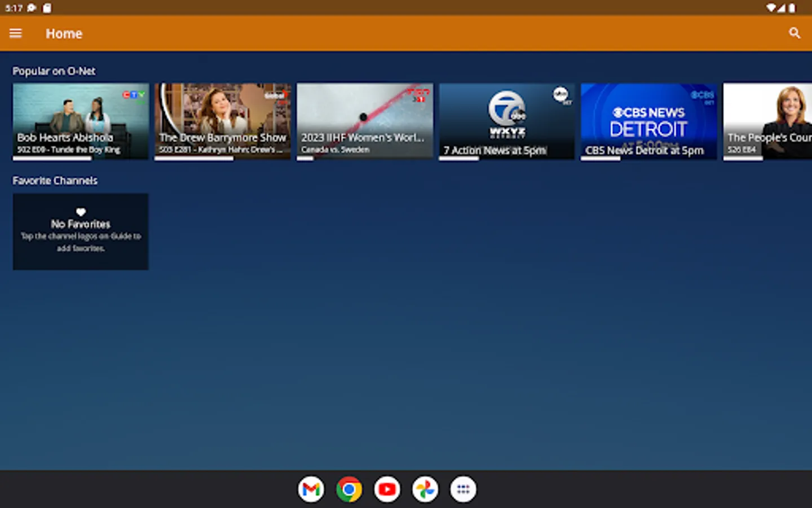812x508 pixels.
Task: Open Gmail from the dock
Action: [311, 489]
